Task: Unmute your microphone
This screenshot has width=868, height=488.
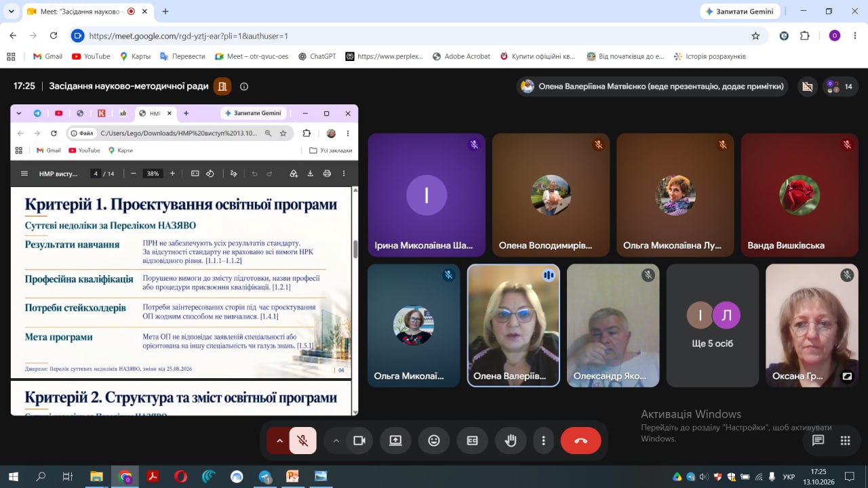Action: pos(303,441)
